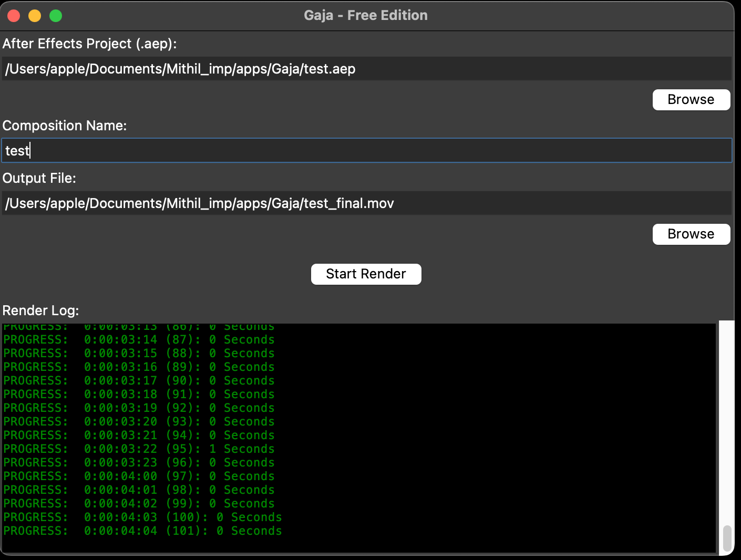Select log line for frame (100)

coord(142,517)
